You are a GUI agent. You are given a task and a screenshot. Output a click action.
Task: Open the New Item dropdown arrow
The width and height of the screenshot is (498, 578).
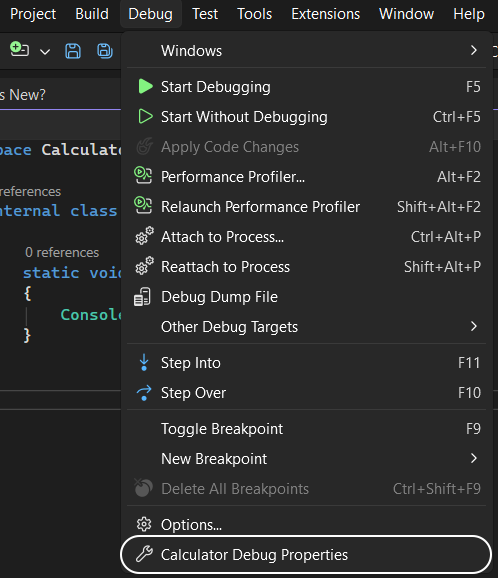[45, 52]
